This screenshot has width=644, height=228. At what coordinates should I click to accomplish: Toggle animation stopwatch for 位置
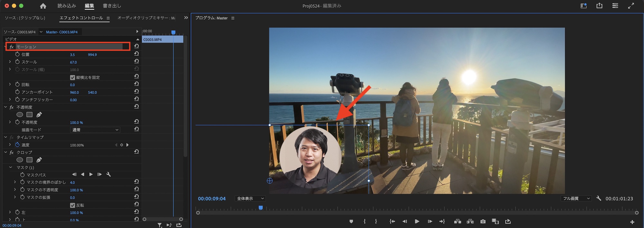click(17, 54)
